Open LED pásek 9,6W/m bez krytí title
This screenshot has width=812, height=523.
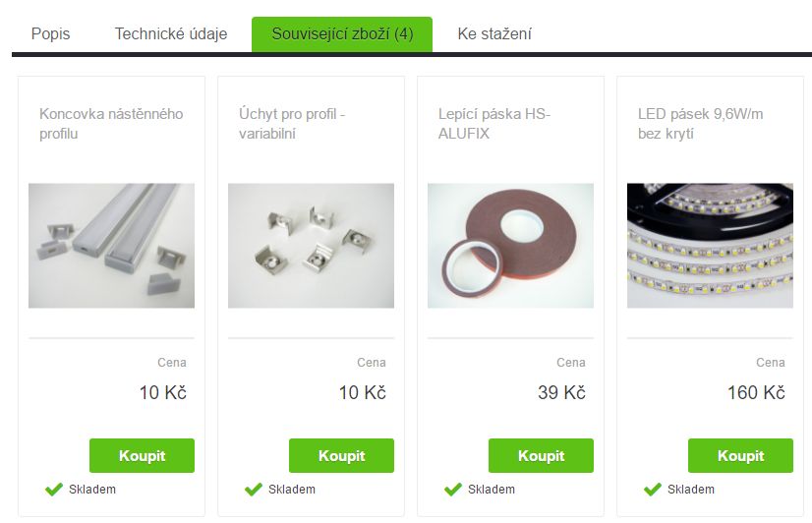click(x=700, y=124)
